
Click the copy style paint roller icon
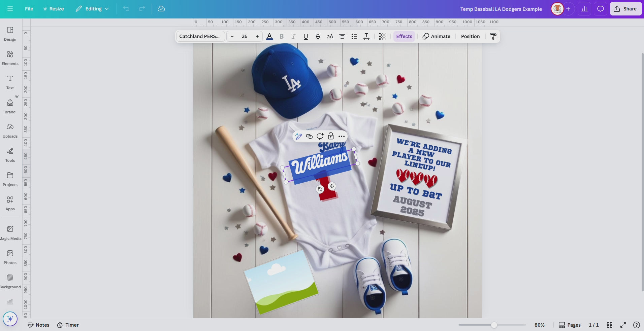point(493,36)
